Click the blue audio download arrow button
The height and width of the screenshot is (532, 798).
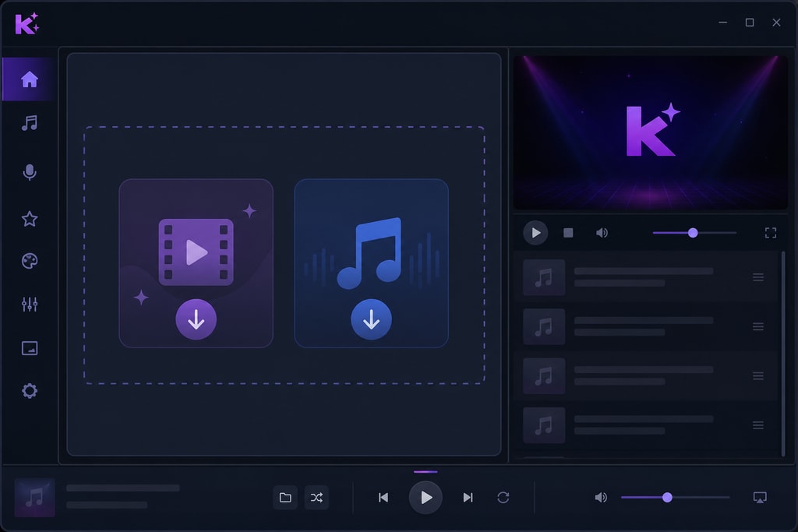[x=371, y=319]
